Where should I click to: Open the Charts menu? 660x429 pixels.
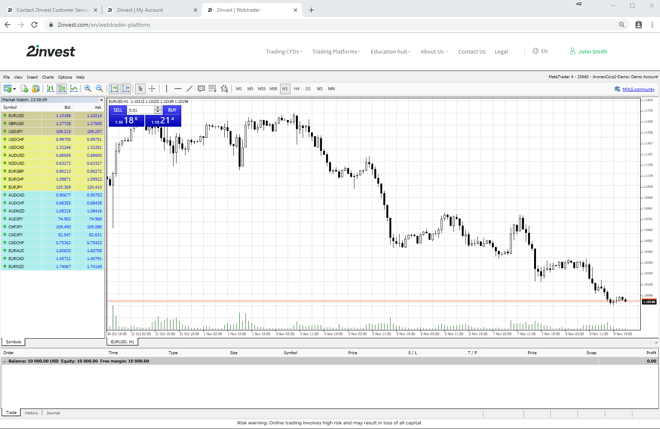[48, 77]
